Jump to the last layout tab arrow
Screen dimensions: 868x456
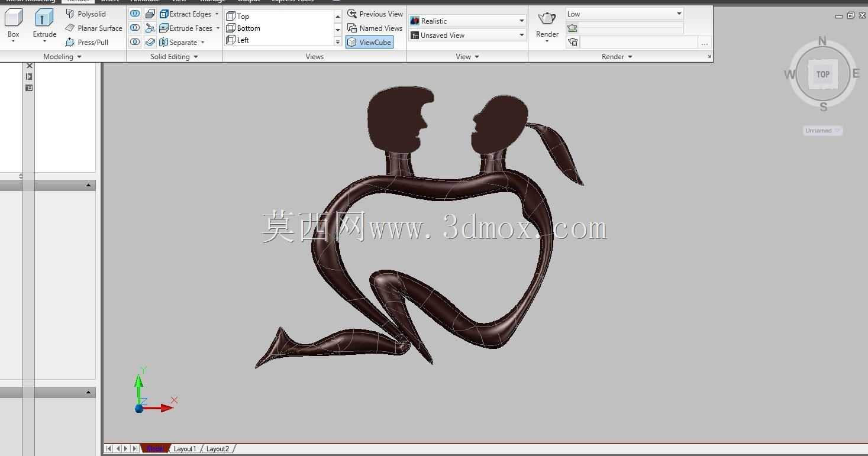pyautogui.click(x=135, y=449)
